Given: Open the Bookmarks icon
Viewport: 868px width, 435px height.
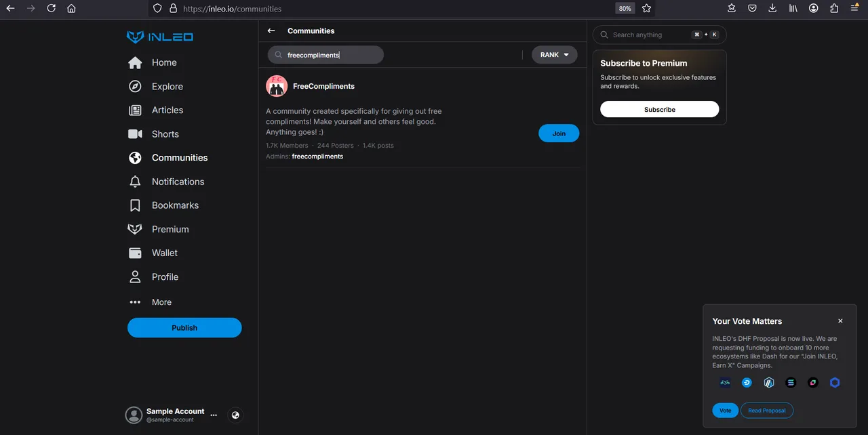Looking at the screenshot, I should 135,205.
